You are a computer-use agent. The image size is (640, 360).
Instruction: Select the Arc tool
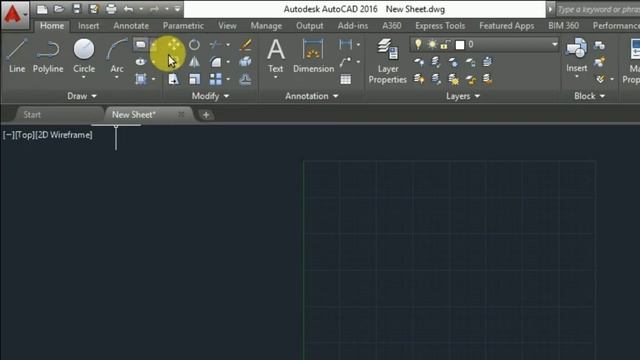[x=117, y=56]
